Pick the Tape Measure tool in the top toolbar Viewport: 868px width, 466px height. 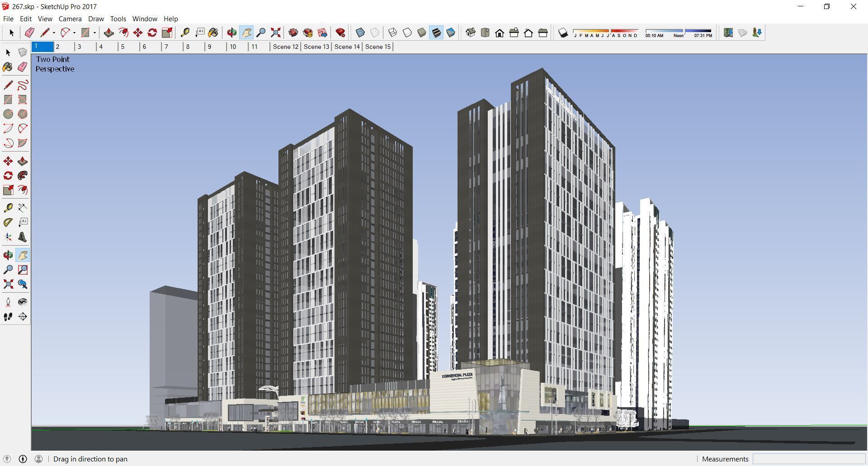point(185,33)
